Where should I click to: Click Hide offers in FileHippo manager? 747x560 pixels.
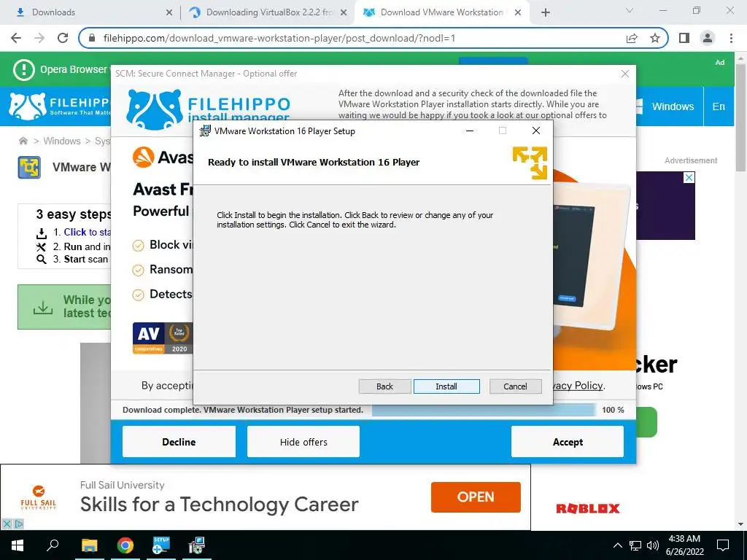click(303, 442)
